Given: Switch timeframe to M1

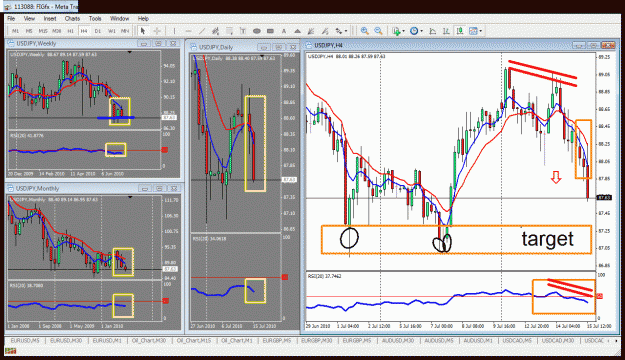Looking at the screenshot, I should pos(15,31).
